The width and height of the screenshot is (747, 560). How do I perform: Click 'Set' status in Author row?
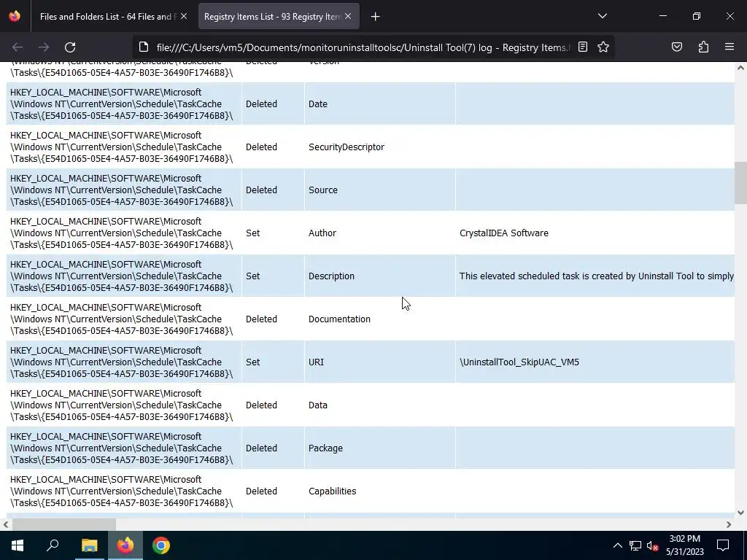tap(252, 233)
